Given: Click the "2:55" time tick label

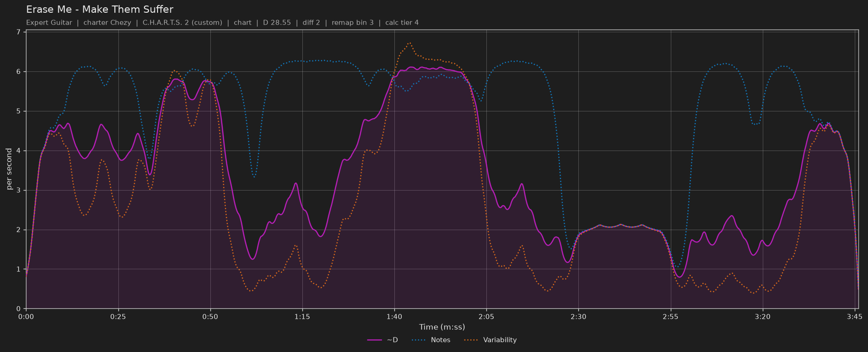Looking at the screenshot, I should pyautogui.click(x=671, y=317).
